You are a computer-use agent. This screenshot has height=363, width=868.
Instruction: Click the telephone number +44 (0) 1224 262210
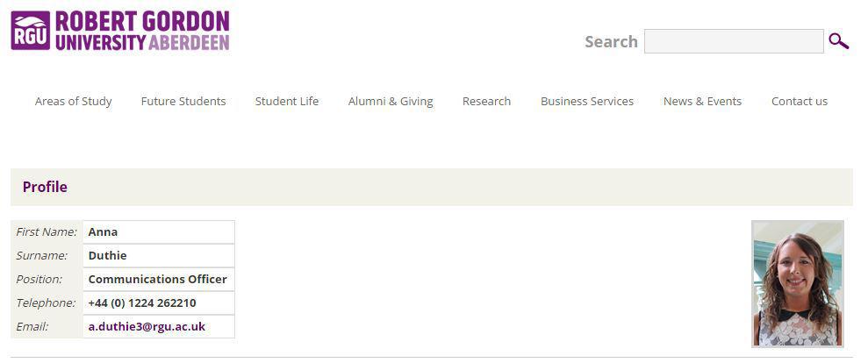click(141, 303)
